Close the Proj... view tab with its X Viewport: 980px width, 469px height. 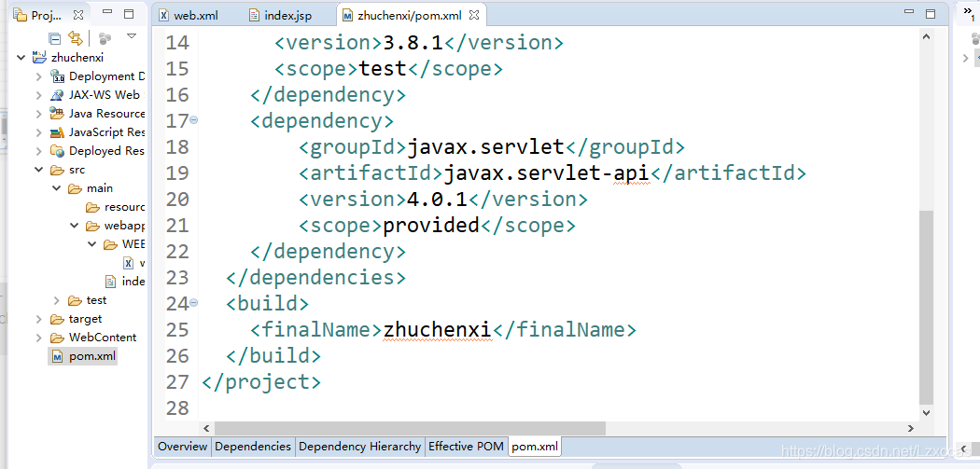(78, 15)
